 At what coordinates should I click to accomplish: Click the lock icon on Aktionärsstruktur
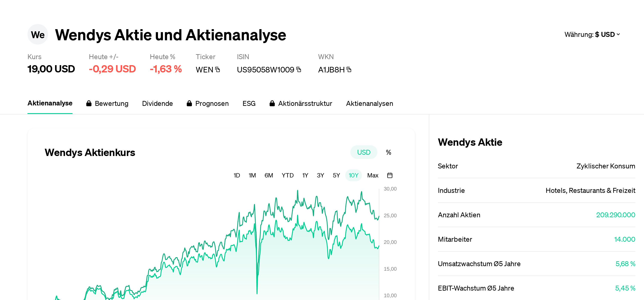coord(272,103)
